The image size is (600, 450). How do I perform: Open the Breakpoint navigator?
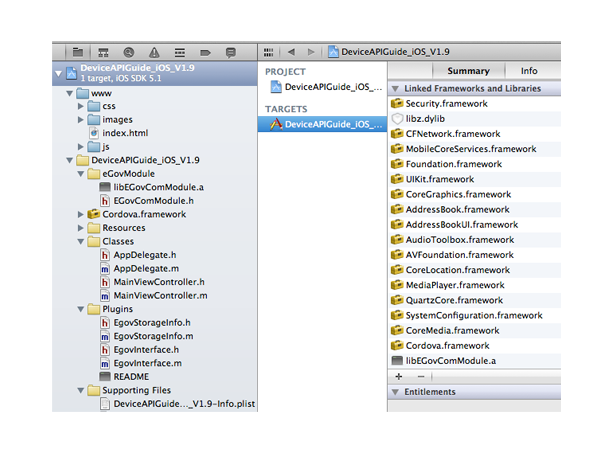coord(205,51)
